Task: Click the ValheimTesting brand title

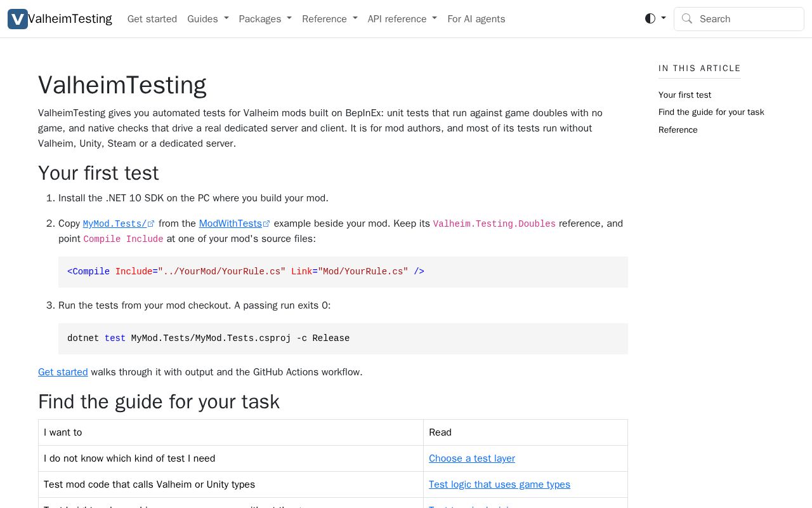Action: click(x=70, y=19)
